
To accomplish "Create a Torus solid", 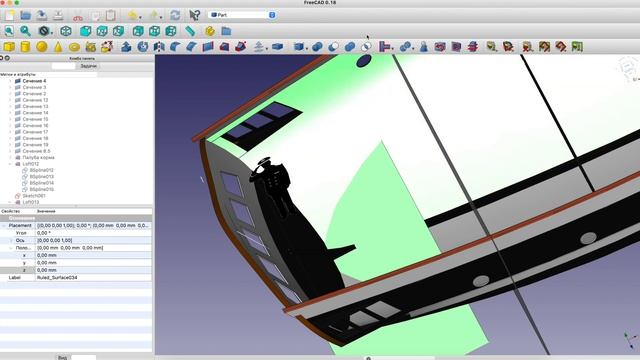I will [x=74, y=47].
